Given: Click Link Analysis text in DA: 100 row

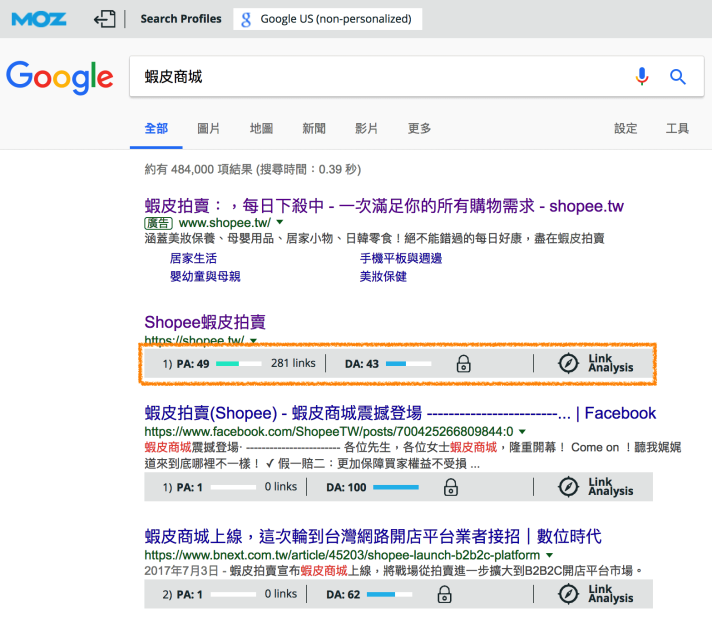Looking at the screenshot, I should [611, 487].
